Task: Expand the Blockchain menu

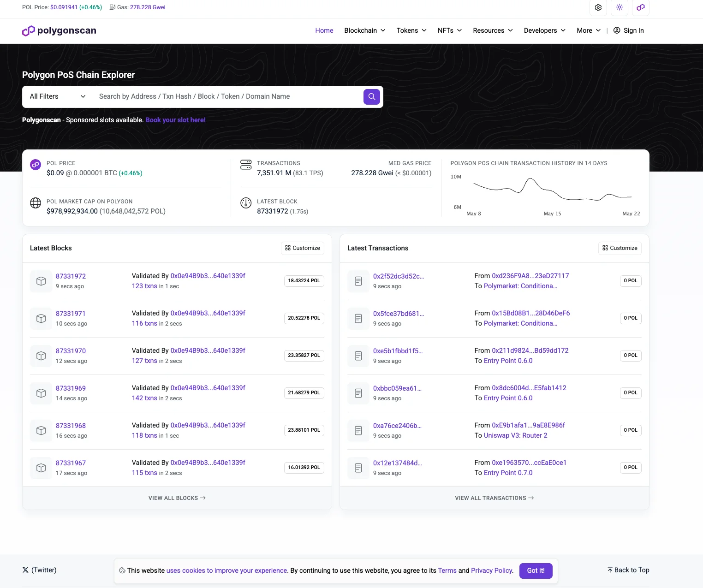Action: tap(365, 30)
